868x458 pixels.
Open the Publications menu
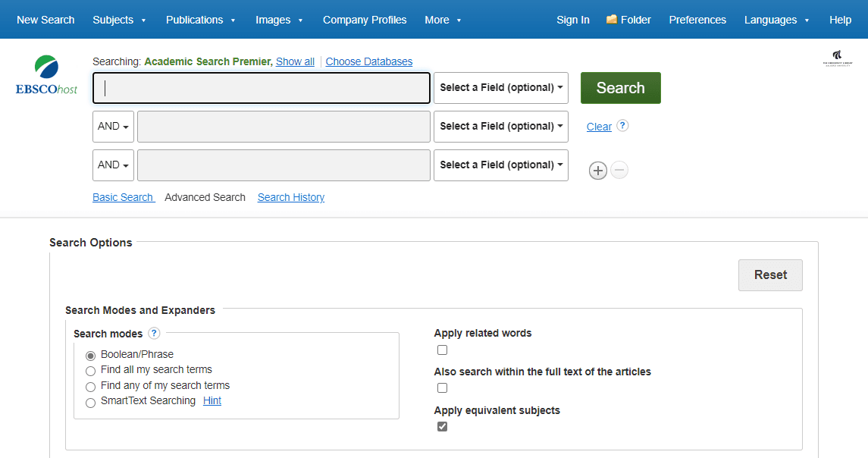coord(200,20)
